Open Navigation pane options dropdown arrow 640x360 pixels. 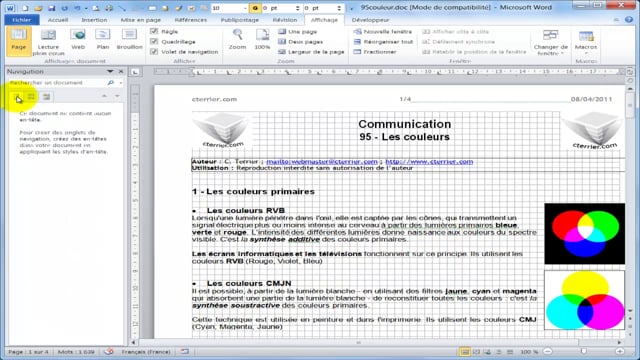110,71
